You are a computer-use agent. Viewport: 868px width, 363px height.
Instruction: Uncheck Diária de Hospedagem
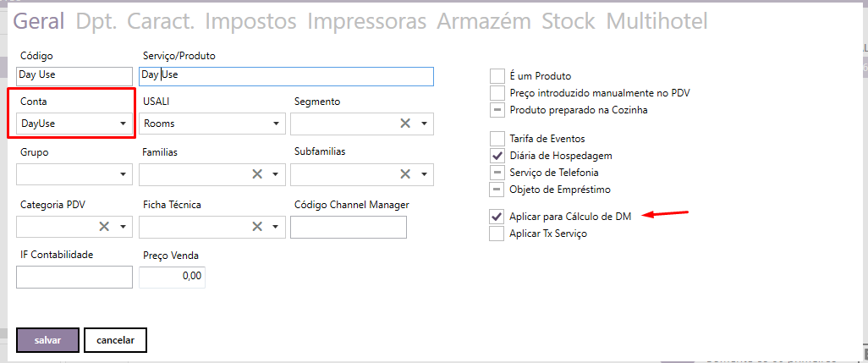pyautogui.click(x=497, y=156)
